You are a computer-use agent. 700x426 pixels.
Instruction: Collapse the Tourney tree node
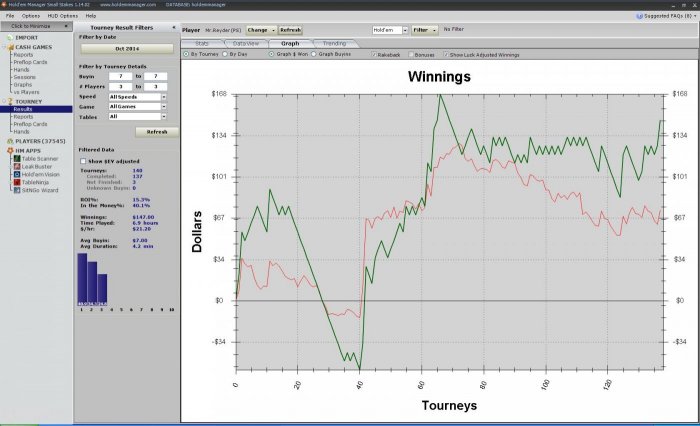point(4,101)
